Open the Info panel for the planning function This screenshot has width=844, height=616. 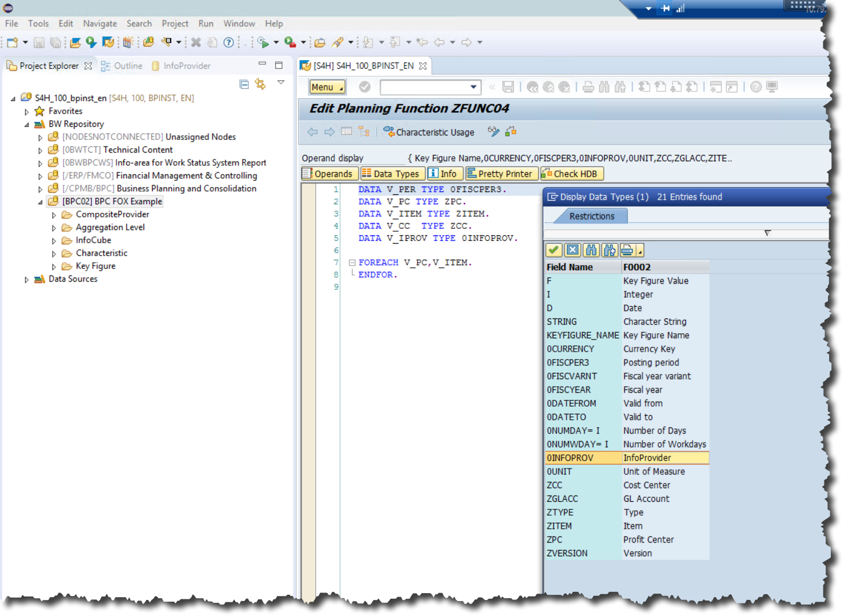pyautogui.click(x=445, y=173)
